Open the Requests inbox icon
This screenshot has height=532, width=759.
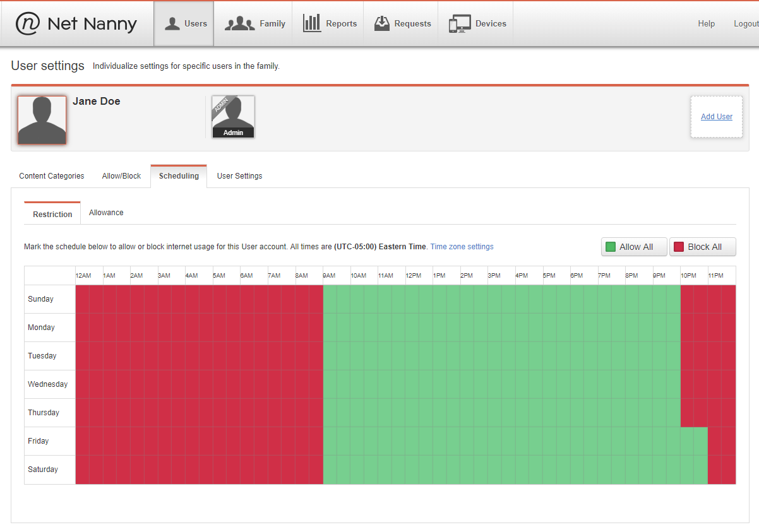coord(381,24)
